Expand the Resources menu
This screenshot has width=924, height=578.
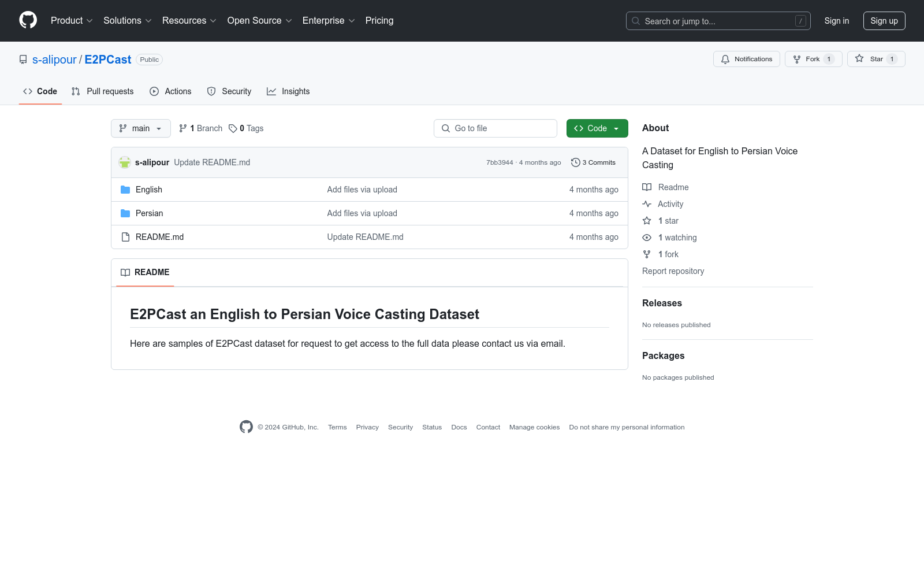189,20
